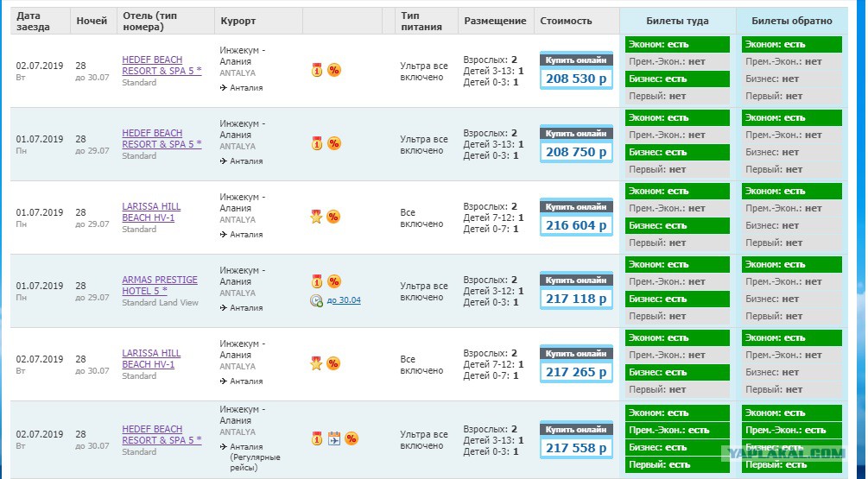868x479 pixels.
Task: Click the 'Тип питания' column header
Action: coord(421,21)
